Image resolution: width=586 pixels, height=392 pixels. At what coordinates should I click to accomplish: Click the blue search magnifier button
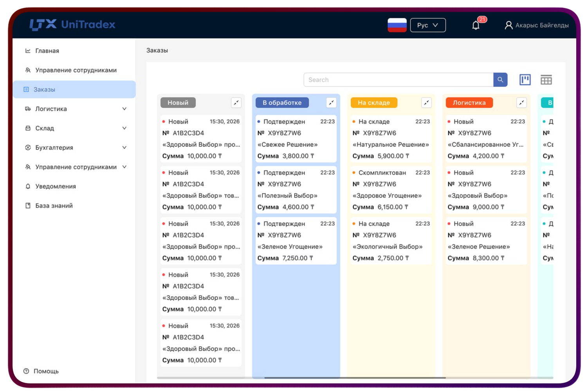click(x=500, y=80)
